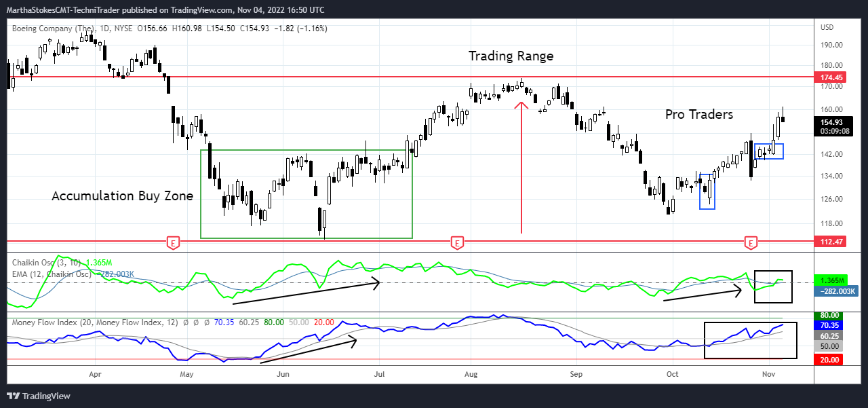868x408 pixels.
Task: Click 180.00 on the price axis
Action: coord(831,66)
